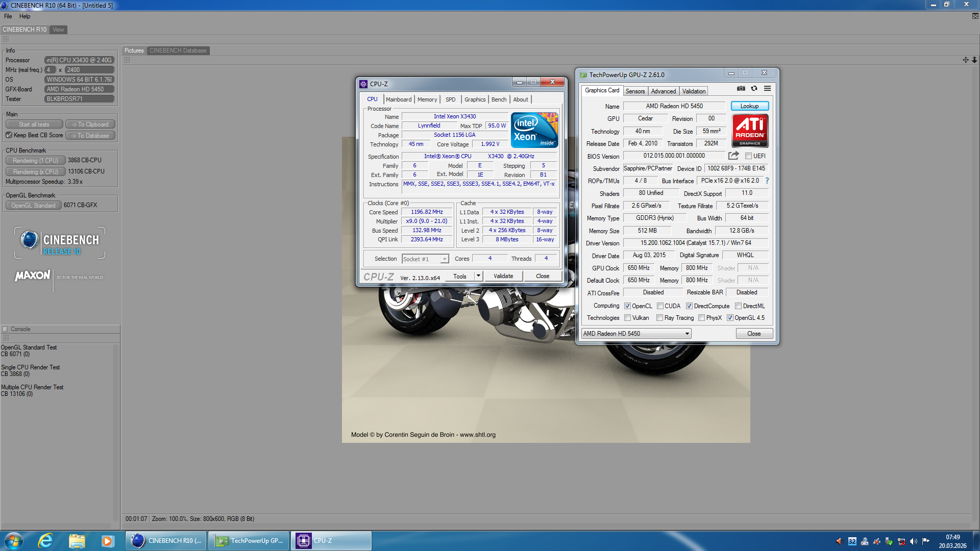This screenshot has height=551, width=980.
Task: Click the MHz real frequency field
Action: [89, 70]
